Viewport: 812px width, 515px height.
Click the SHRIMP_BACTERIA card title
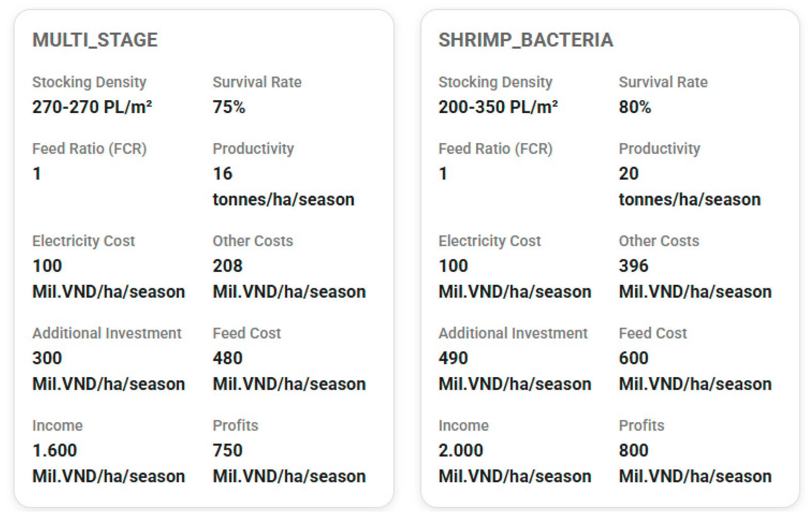pyautogui.click(x=525, y=40)
